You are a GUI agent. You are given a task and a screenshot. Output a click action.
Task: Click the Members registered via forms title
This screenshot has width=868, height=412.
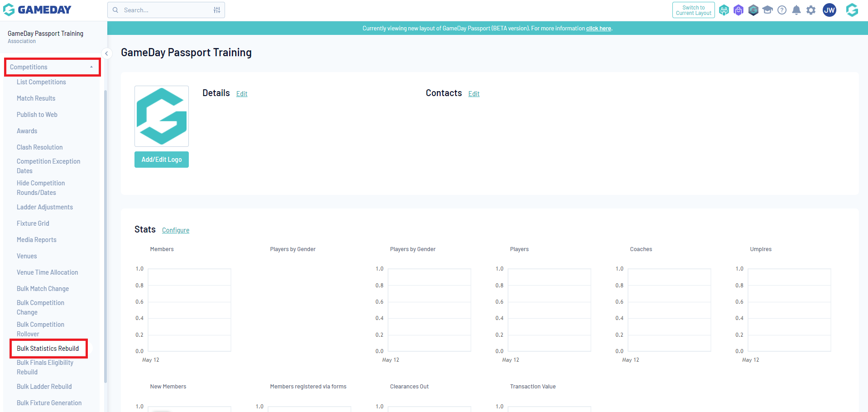[x=308, y=387]
